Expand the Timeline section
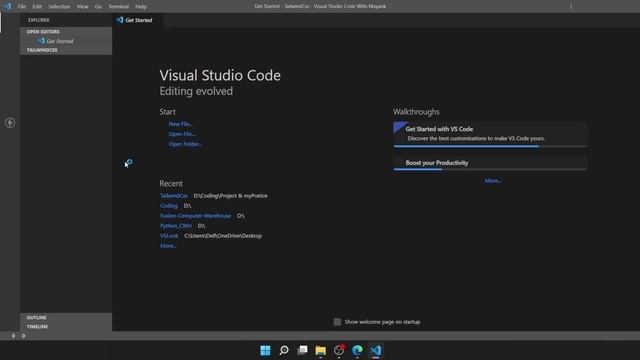The width and height of the screenshot is (640, 360). coord(66,327)
